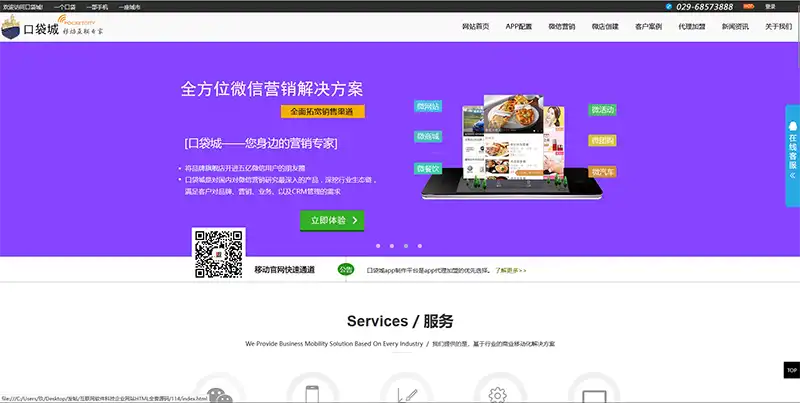Open the 微信营销 navigation menu
The height and width of the screenshot is (403, 800).
(563, 26)
